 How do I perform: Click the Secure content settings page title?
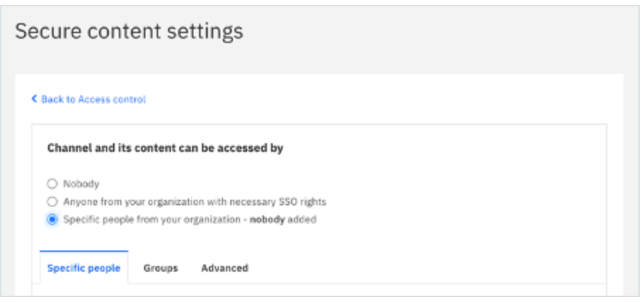click(129, 31)
